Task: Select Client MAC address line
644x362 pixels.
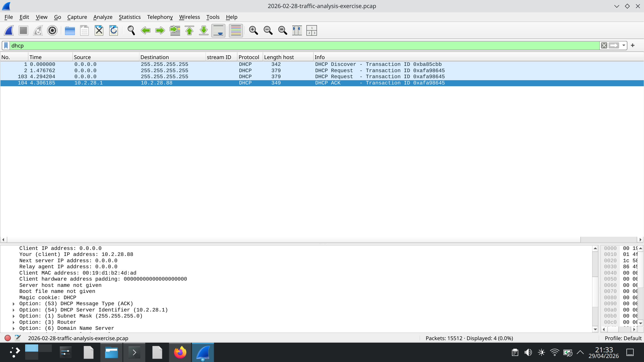Action: pos(78,273)
